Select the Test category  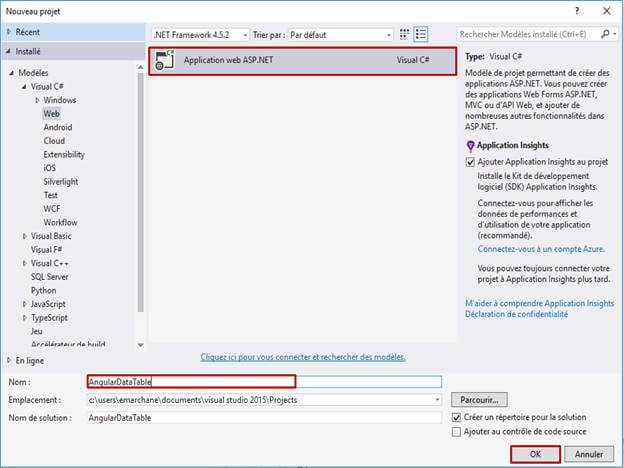[51, 195]
